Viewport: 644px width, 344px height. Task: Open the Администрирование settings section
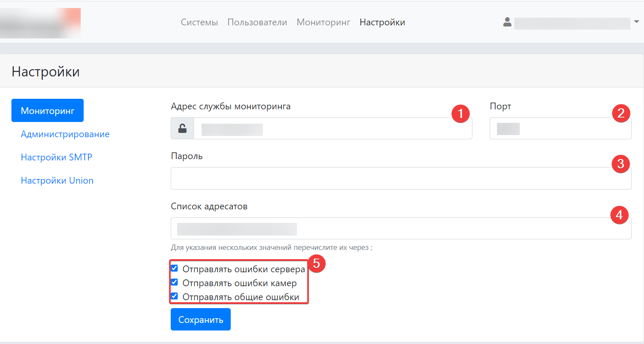point(65,134)
